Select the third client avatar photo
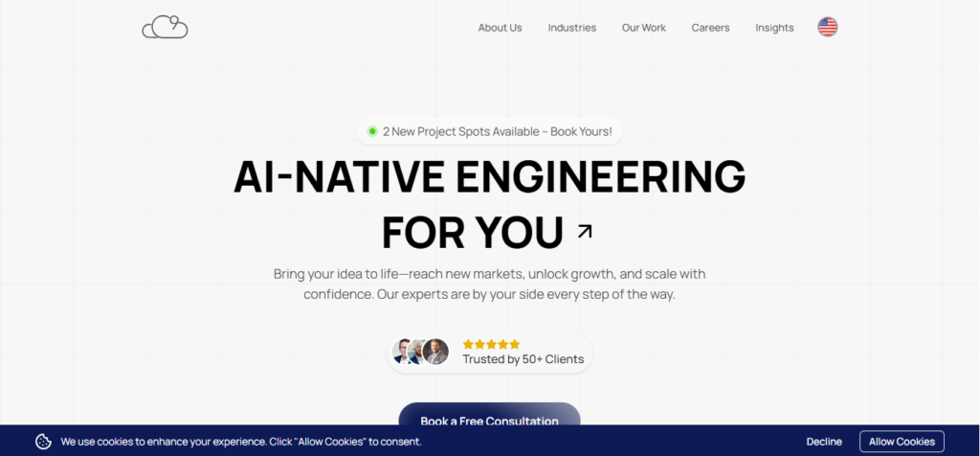This screenshot has width=980, height=456. tap(436, 352)
